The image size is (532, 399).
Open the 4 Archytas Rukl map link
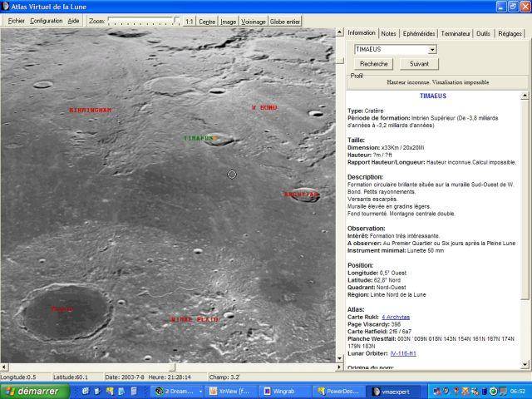coord(396,318)
